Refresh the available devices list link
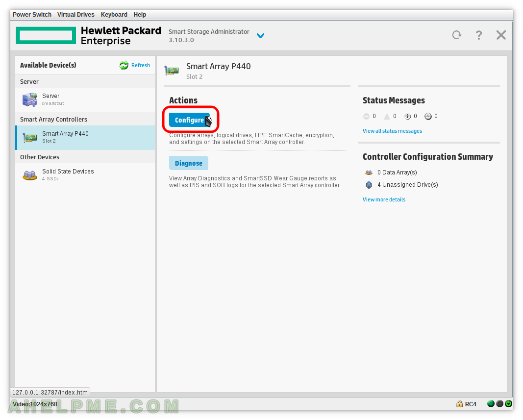Image resolution: width=523 pixels, height=420 pixels. [x=140, y=65]
